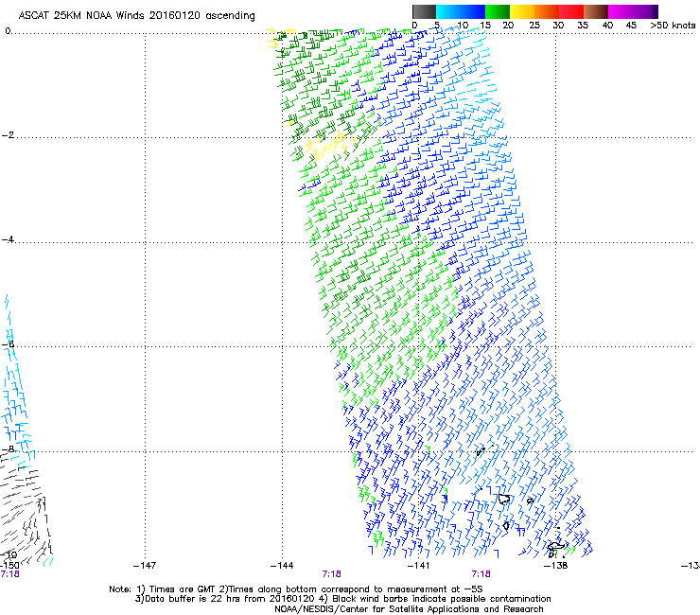Click the purple '7:18' time near -140

click(x=481, y=574)
